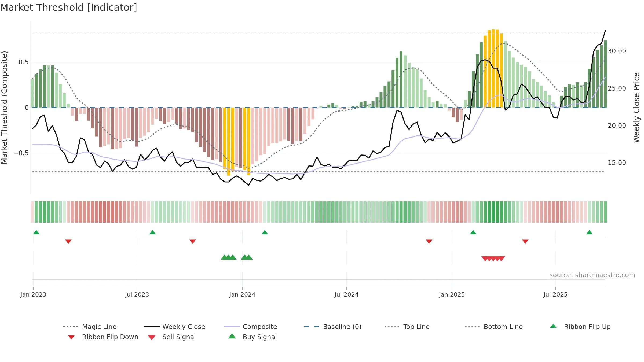Click the rightmost green Buy Signal triangle
Viewport: 644px width, 362px height.
click(249, 257)
